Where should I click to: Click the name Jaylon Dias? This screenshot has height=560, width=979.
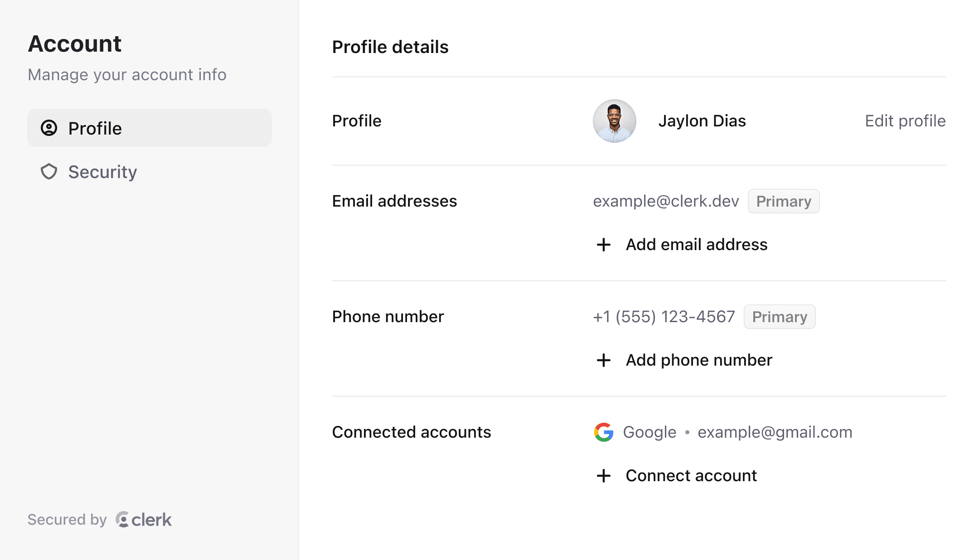702,121
